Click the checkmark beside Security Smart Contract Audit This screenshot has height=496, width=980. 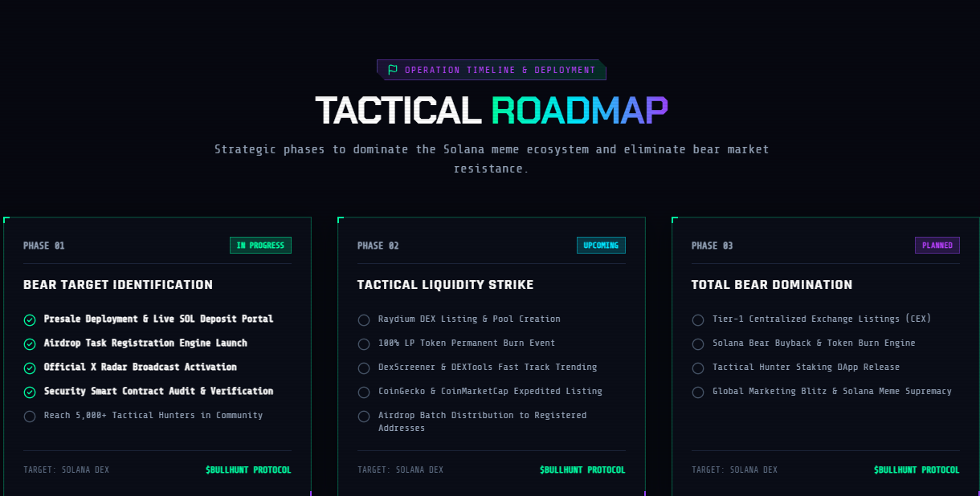click(30, 392)
